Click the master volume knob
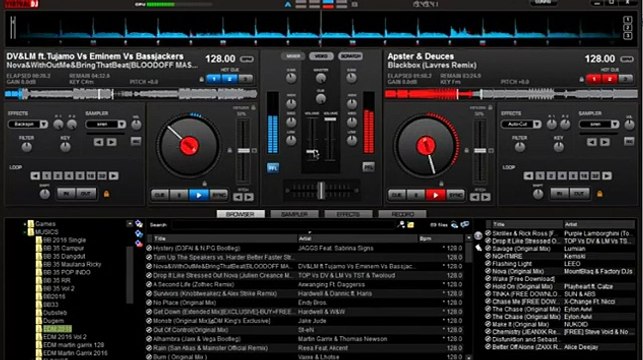 (321, 78)
